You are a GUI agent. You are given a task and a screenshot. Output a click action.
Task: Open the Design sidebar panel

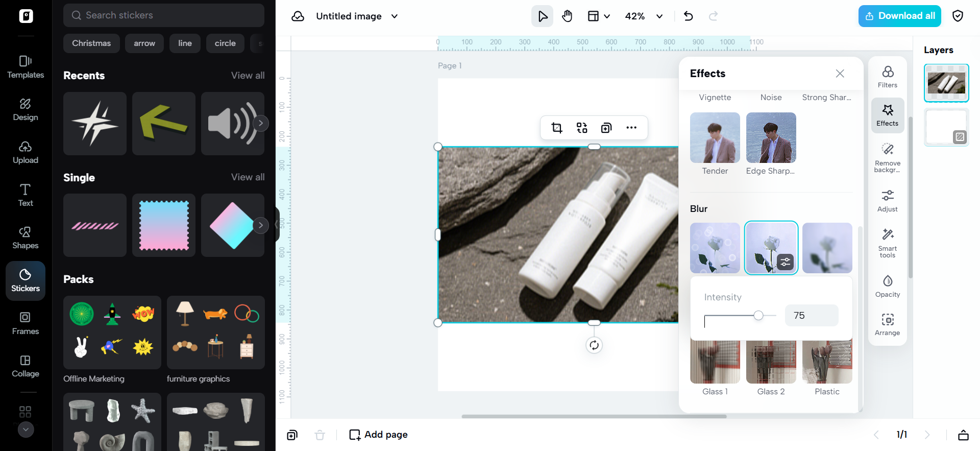[x=26, y=110]
